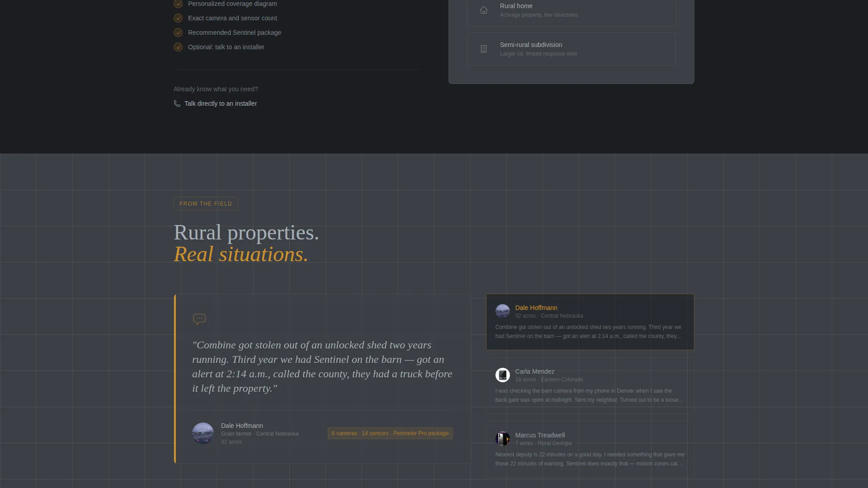Click 'Larger lot, limited response time' description

click(x=538, y=54)
